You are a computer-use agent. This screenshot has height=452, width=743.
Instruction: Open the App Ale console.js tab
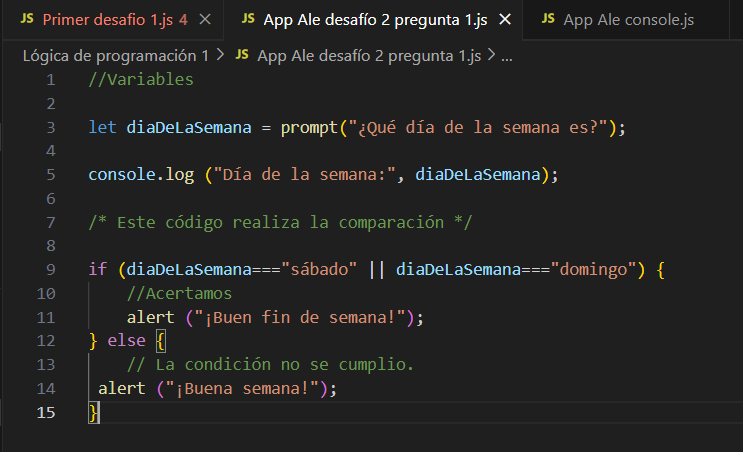click(x=628, y=20)
